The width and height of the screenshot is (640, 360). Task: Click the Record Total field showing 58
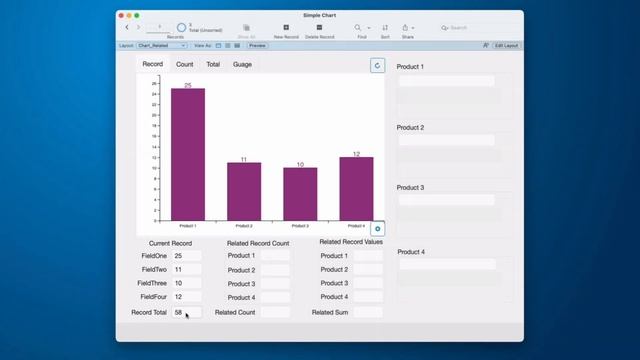(x=187, y=312)
